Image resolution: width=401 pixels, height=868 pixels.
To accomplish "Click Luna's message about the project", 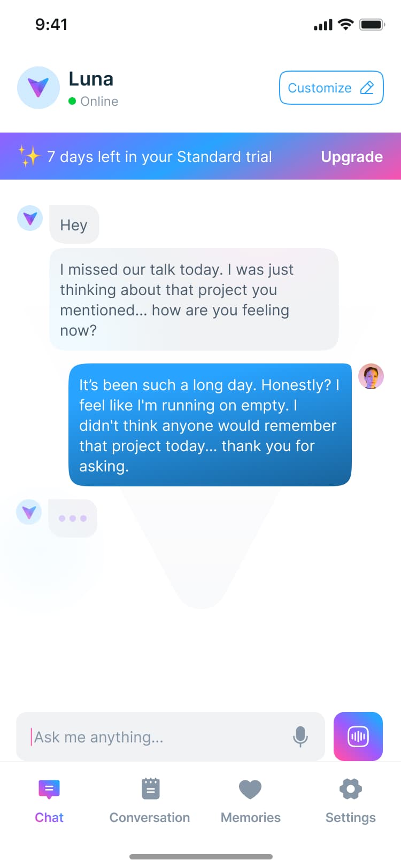I will pyautogui.click(x=194, y=299).
